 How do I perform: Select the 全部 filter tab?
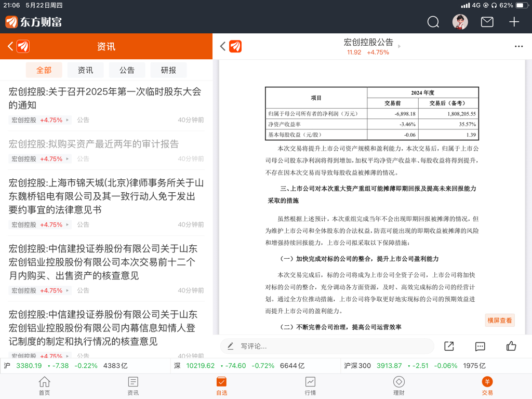44,70
